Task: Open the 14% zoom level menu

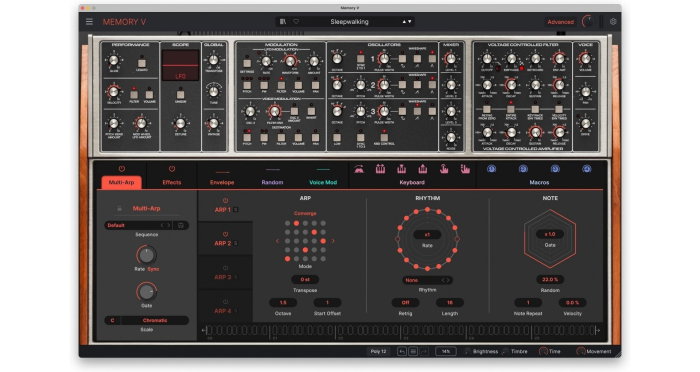Action: [446, 352]
